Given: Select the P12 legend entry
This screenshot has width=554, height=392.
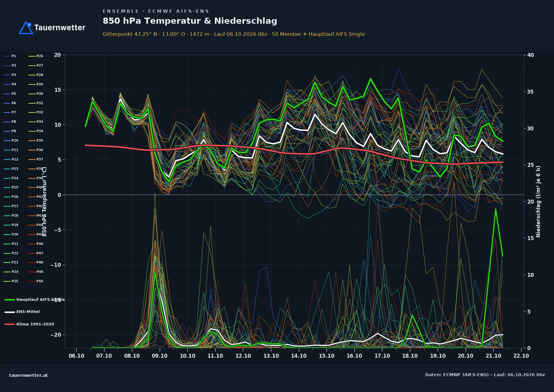Looking at the screenshot, I should click(x=11, y=159).
